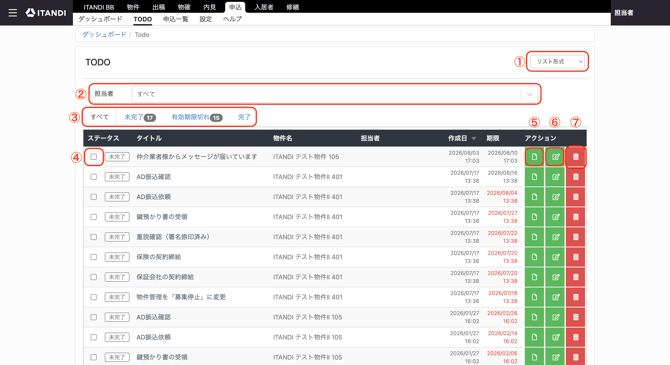Delete AD振込依頼 todo of 物件II 401
The height and width of the screenshot is (365, 670).
pos(576,197)
